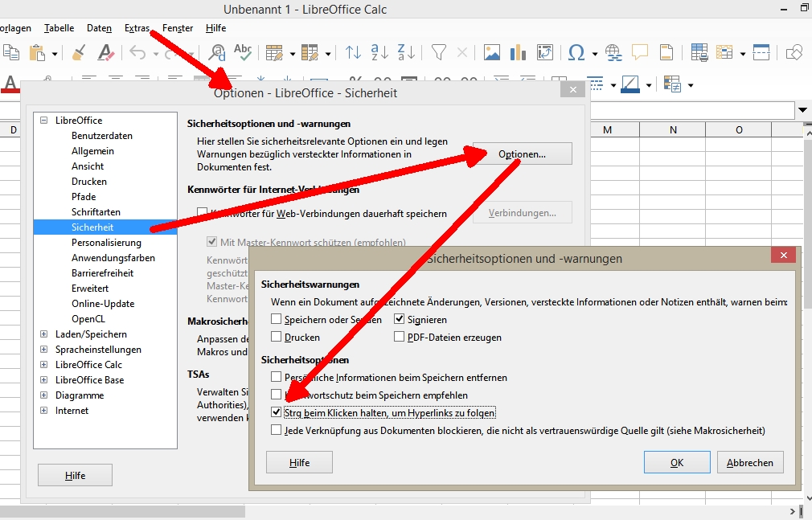Enable Speichern oder Senden warning checkbox
Image resolution: width=812 pixels, height=520 pixels.
(276, 319)
